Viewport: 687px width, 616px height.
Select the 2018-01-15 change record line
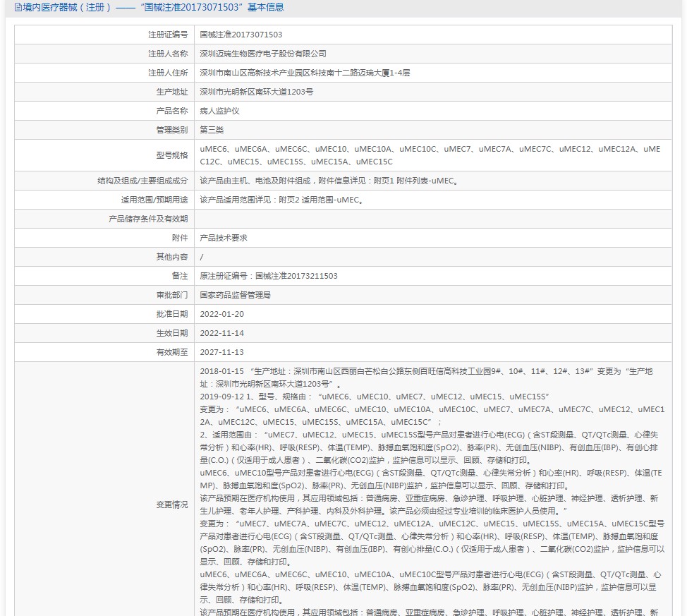tap(426, 378)
